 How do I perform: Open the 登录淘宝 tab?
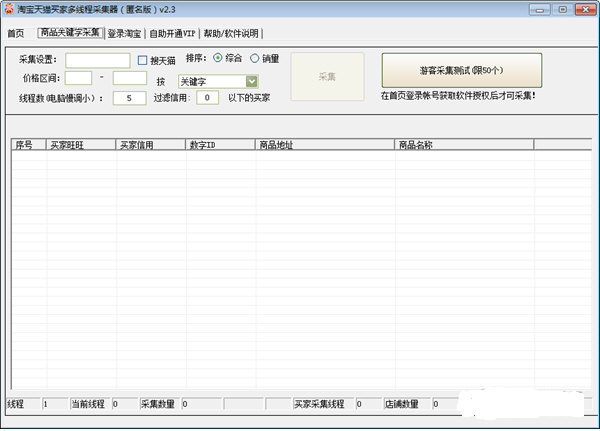pos(124,34)
